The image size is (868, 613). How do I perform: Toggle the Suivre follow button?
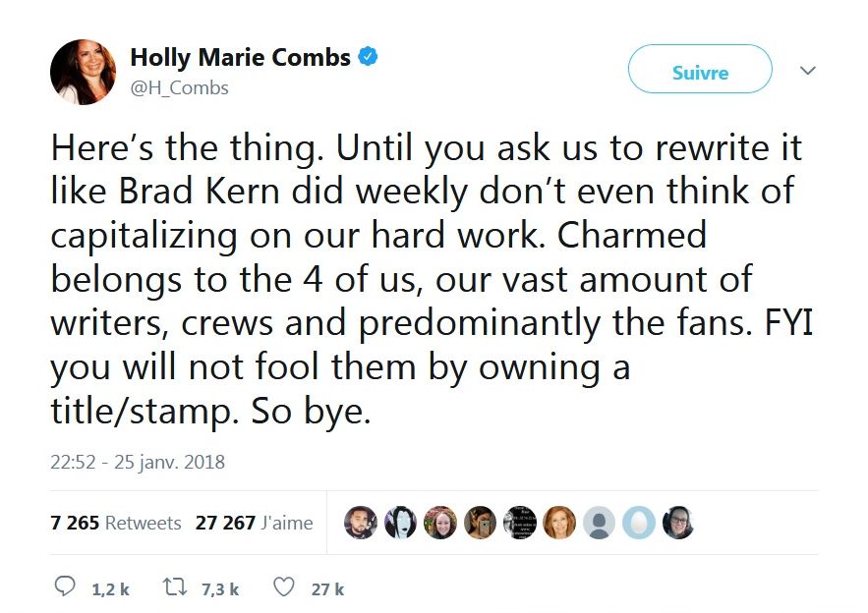click(700, 72)
